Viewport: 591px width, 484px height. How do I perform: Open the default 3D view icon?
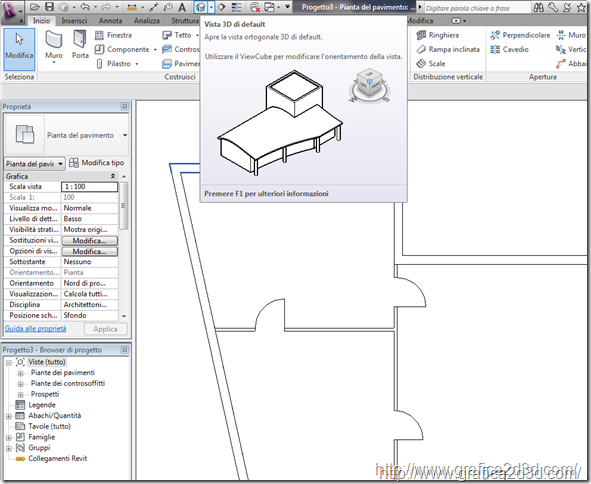201,7
